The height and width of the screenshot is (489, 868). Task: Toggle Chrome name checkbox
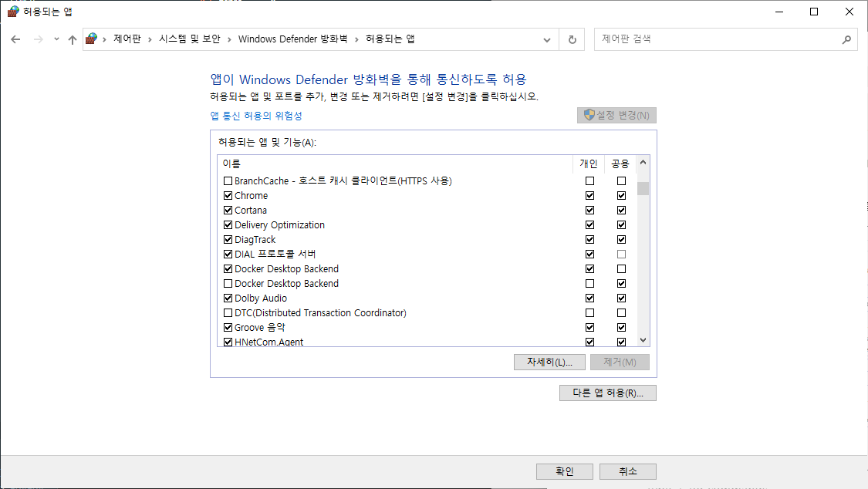click(228, 195)
